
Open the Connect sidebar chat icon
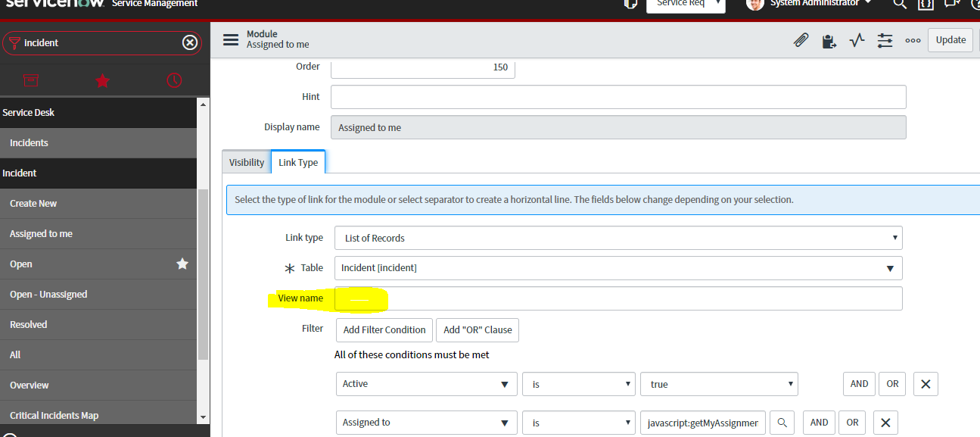[x=951, y=5]
